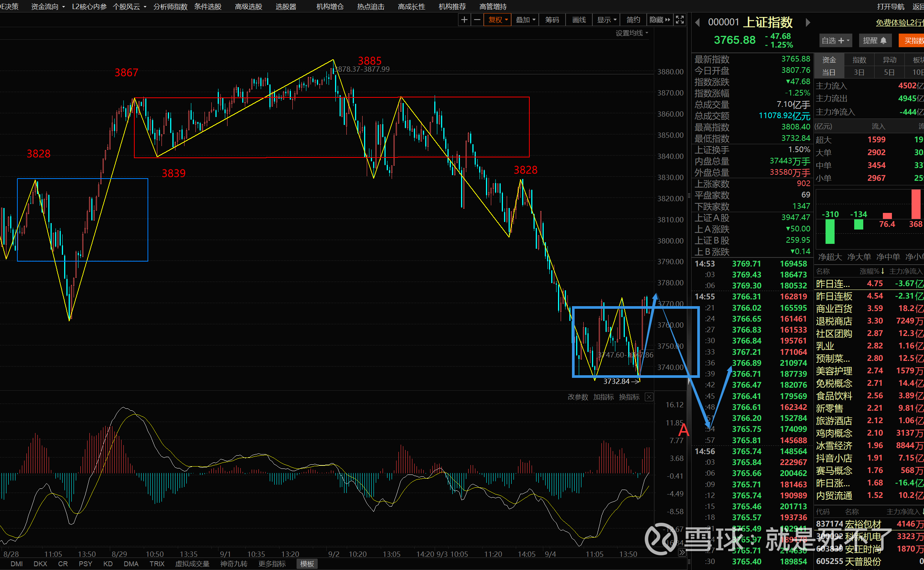Toggle 筹码 chip distribution view
924x570 pixels.
point(552,20)
